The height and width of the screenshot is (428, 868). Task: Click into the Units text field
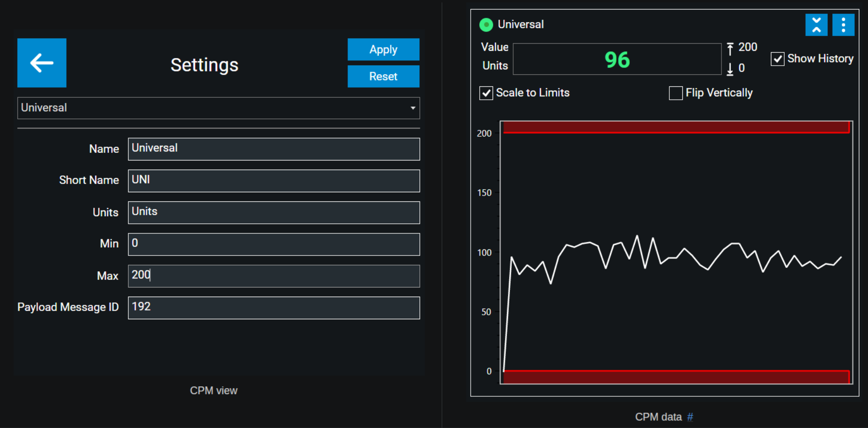pos(274,213)
